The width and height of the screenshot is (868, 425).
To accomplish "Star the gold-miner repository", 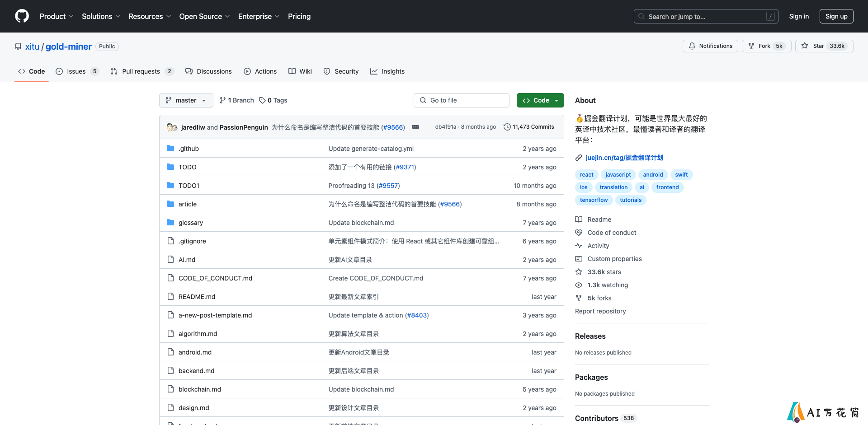I will 824,46.
